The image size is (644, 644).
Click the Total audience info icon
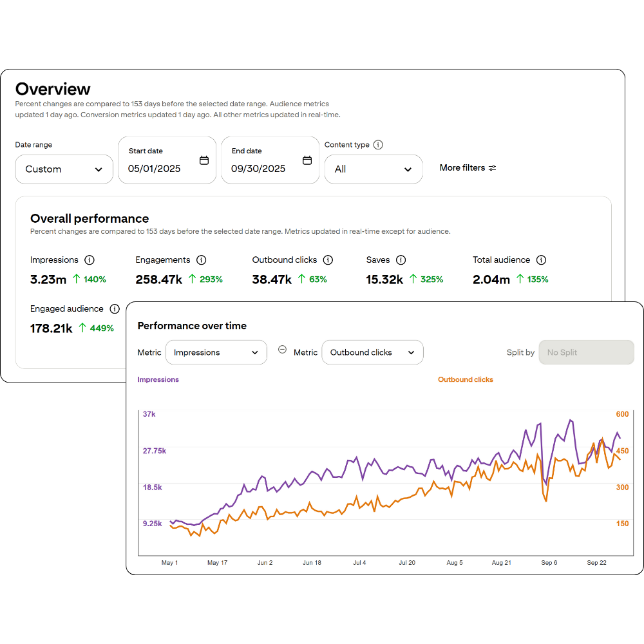tap(541, 260)
